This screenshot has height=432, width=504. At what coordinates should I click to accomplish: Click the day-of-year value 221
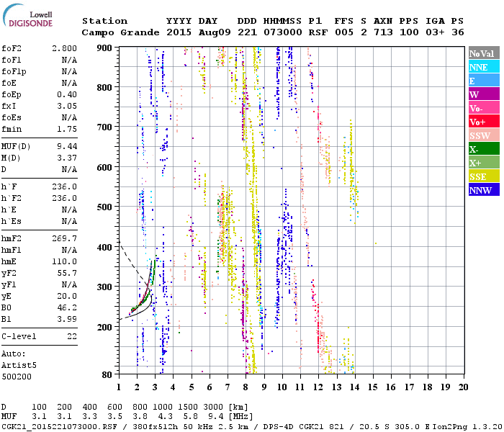pos(247,32)
